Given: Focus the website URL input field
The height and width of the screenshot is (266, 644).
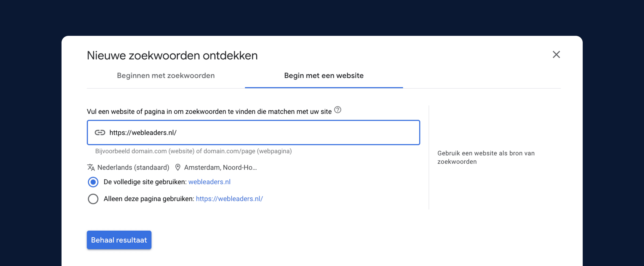Looking at the screenshot, I should pos(253,133).
